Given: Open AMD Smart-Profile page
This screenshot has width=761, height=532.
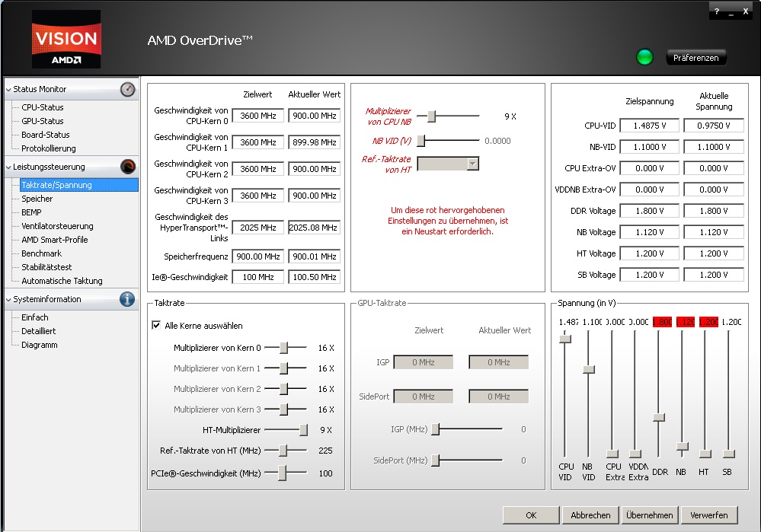Looking at the screenshot, I should pos(54,240).
